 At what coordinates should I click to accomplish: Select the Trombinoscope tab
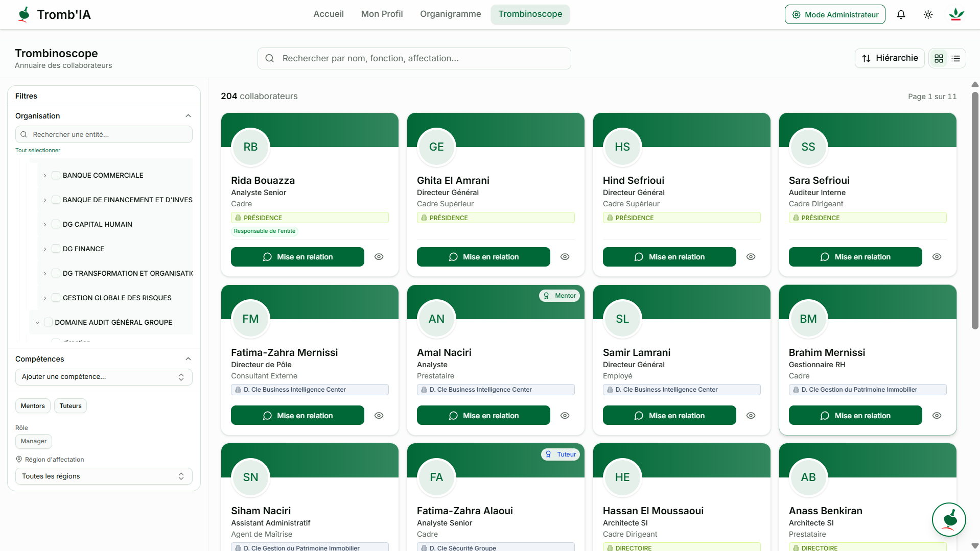point(530,14)
